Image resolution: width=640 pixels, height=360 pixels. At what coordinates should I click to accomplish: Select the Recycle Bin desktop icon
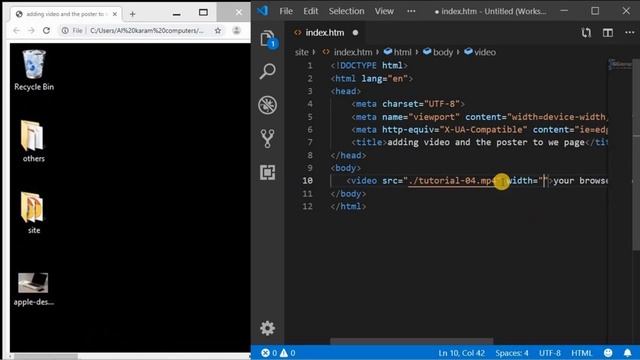point(34,70)
